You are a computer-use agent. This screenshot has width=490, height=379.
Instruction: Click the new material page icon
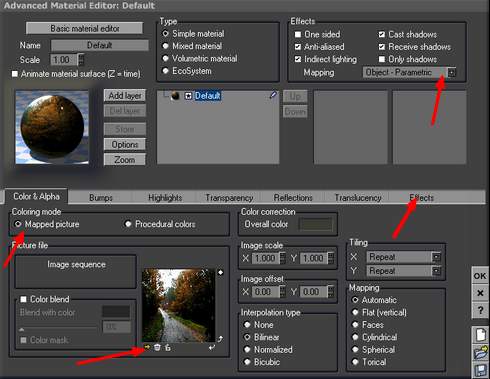tap(481, 335)
